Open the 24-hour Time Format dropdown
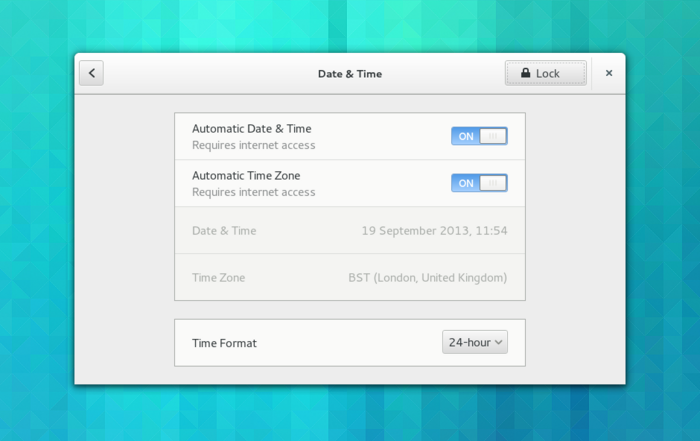Viewport: 700px width, 441px height. coord(475,342)
